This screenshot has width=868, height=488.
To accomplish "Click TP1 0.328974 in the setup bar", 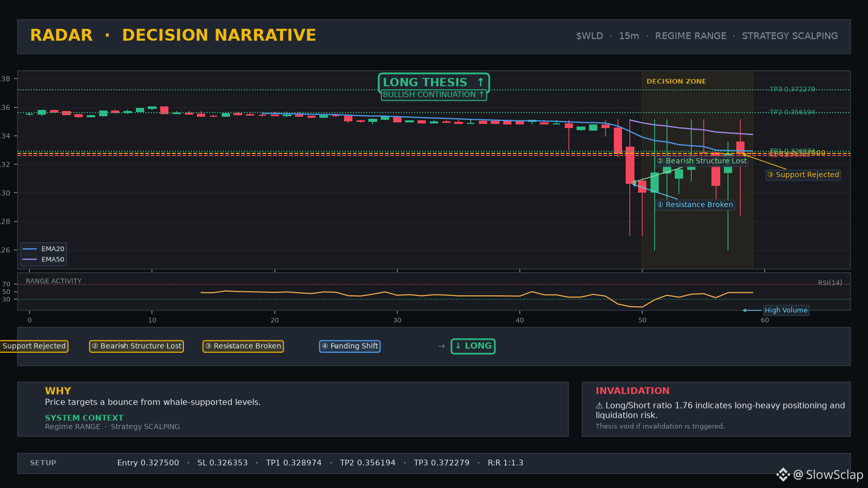I will (x=294, y=463).
